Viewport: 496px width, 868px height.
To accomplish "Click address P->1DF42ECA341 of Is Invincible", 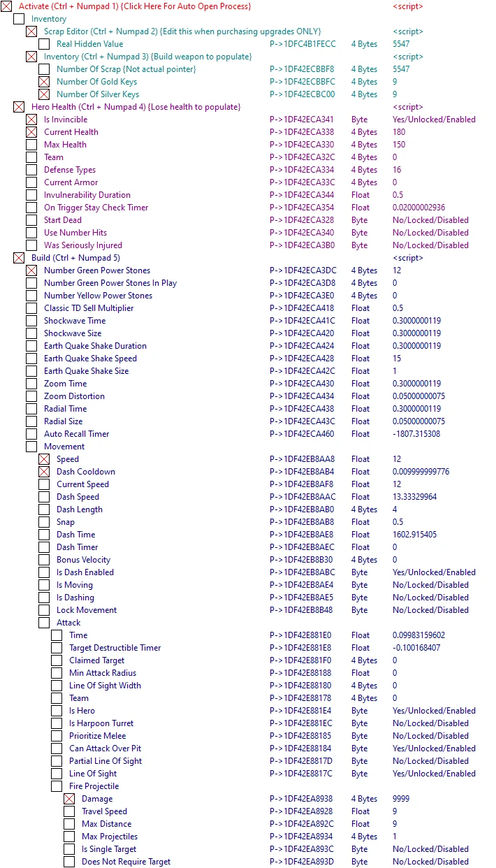I will click(x=302, y=120).
